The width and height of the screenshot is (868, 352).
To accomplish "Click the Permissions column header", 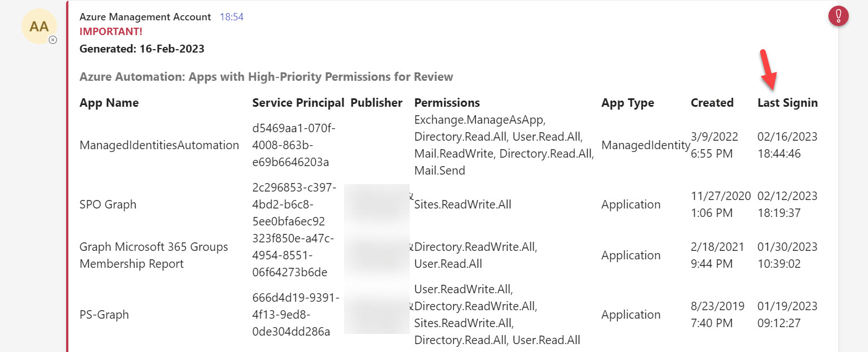I will (x=447, y=103).
